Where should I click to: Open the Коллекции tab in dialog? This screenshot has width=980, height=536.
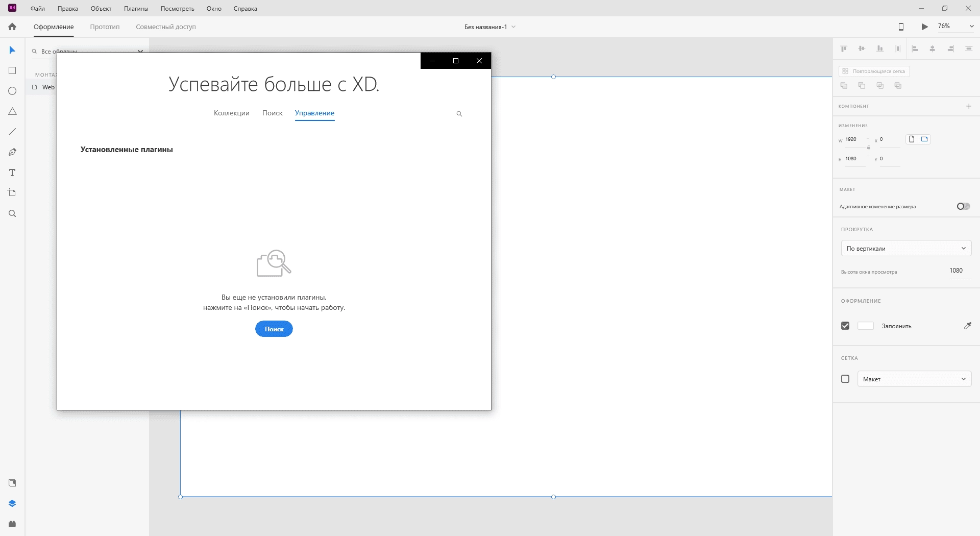232,113
